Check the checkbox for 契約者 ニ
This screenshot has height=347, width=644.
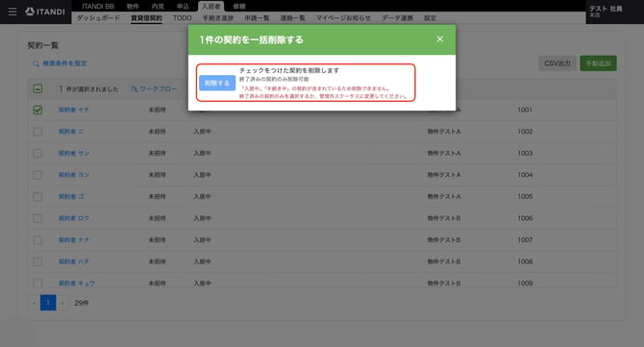point(37,132)
